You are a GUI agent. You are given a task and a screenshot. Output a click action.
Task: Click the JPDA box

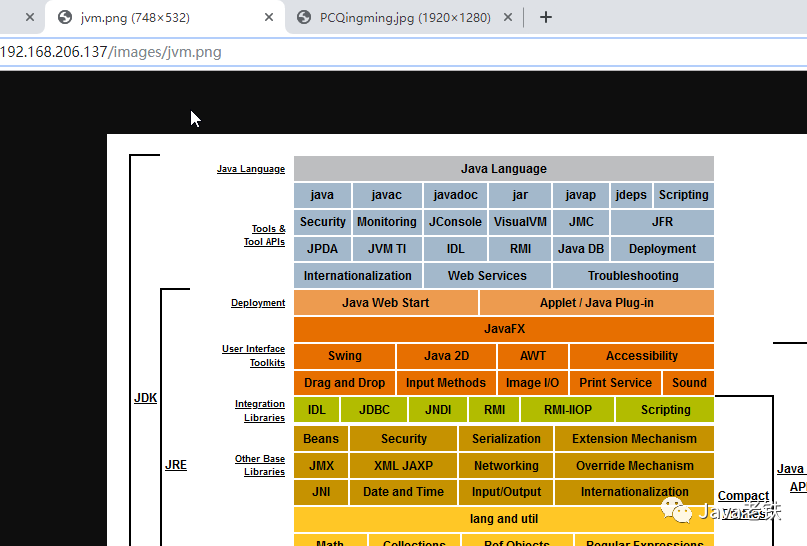(323, 249)
